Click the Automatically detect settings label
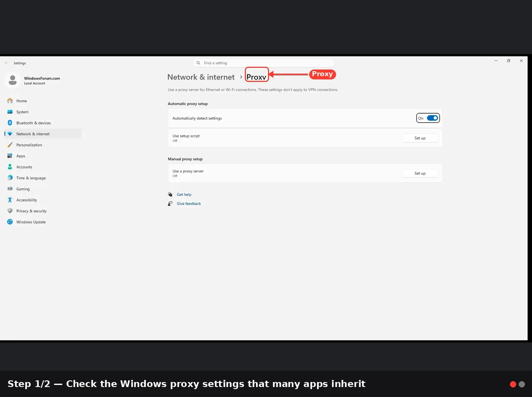 pyautogui.click(x=197, y=118)
